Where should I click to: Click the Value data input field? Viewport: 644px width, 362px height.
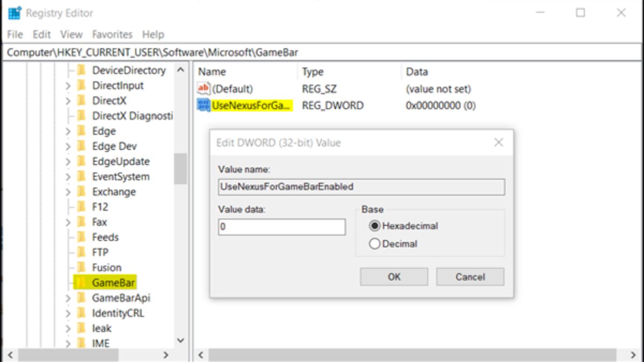coord(282,227)
